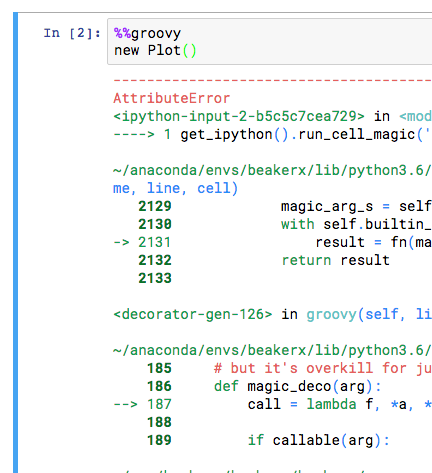Click the red dashed traceback separator line
Screen dimensions: 432x473
pos(273,80)
